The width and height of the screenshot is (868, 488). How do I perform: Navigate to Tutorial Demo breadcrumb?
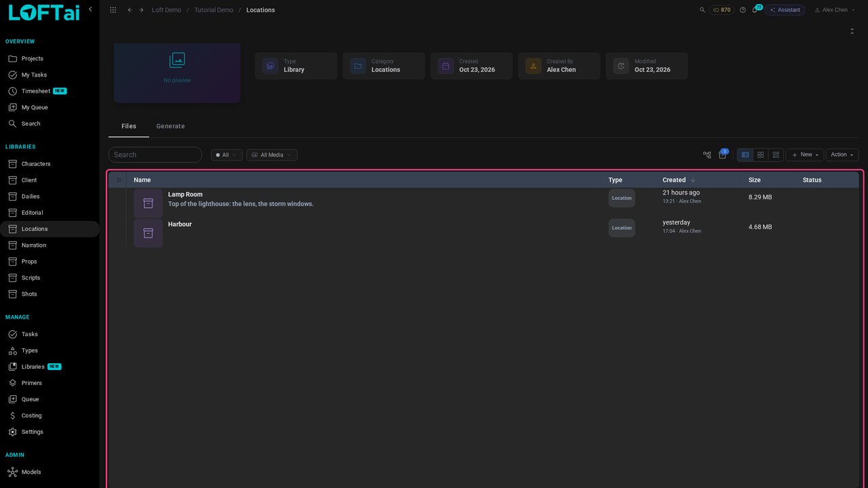pyautogui.click(x=214, y=10)
